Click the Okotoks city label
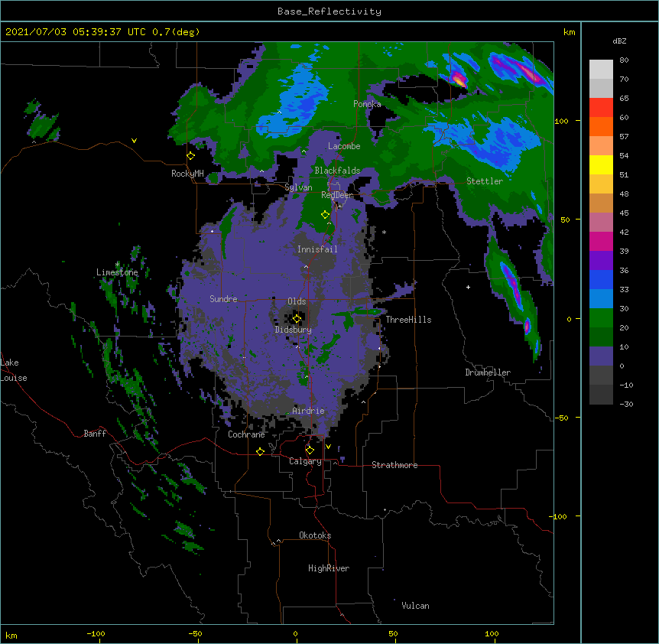 (315, 535)
